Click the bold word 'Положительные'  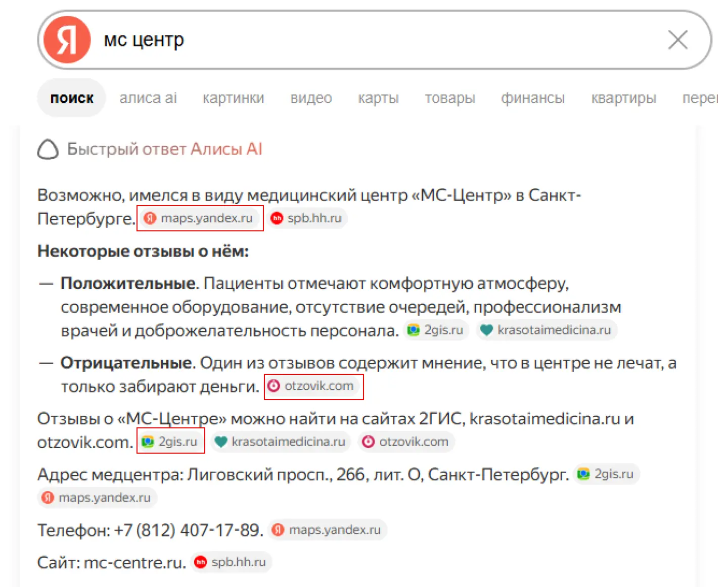pyautogui.click(x=128, y=283)
